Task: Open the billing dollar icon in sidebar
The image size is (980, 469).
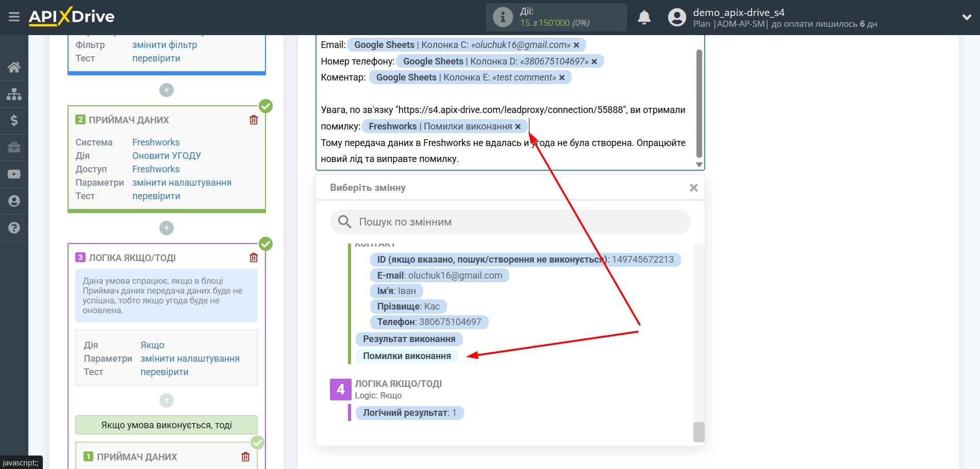Action: [x=14, y=121]
